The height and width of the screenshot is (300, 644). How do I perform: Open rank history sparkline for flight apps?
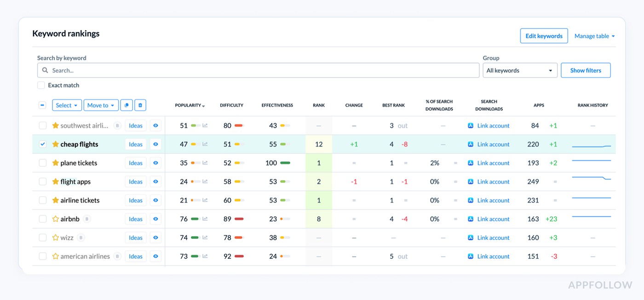pyautogui.click(x=592, y=178)
